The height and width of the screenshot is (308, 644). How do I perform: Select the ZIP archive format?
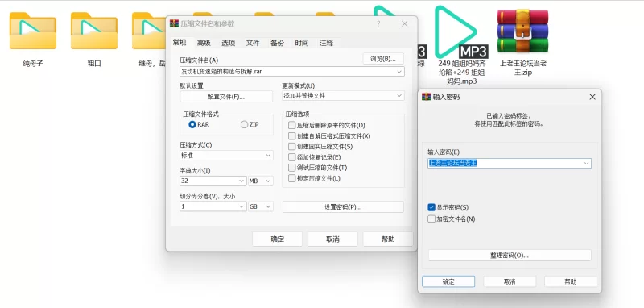250,125
